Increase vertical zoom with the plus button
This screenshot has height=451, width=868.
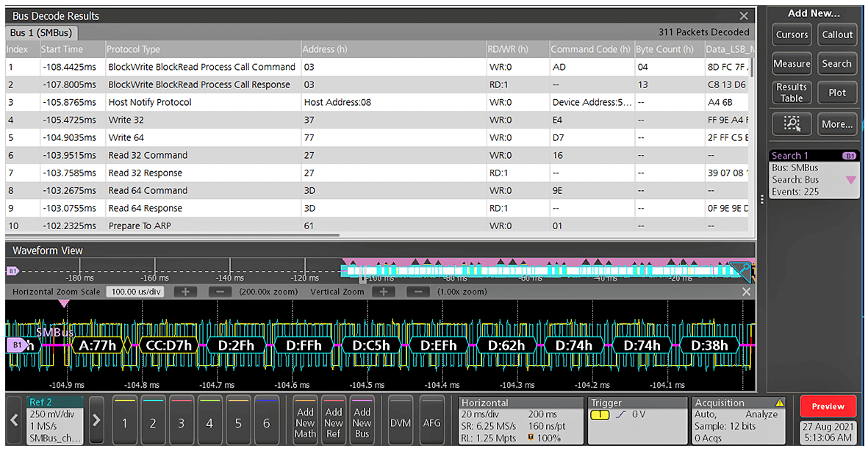click(x=384, y=292)
